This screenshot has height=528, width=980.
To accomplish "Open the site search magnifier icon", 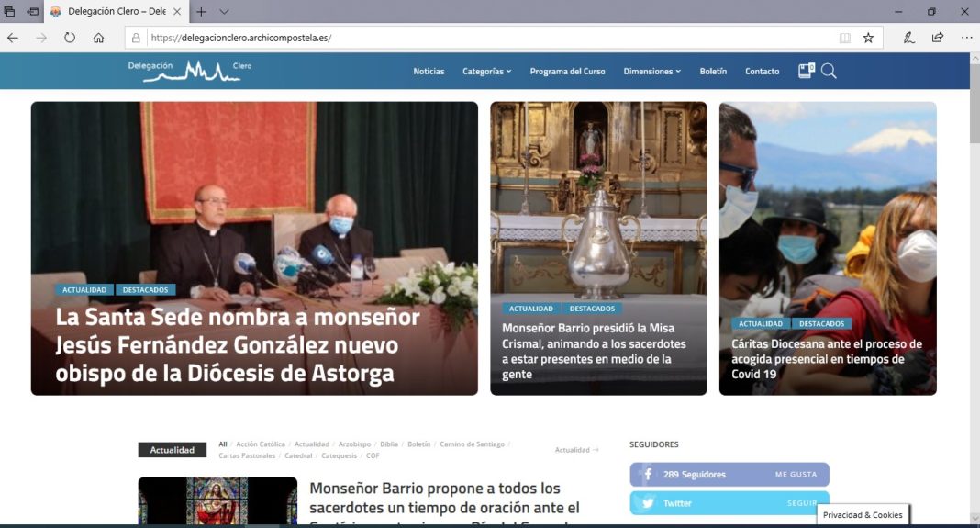I will click(829, 71).
